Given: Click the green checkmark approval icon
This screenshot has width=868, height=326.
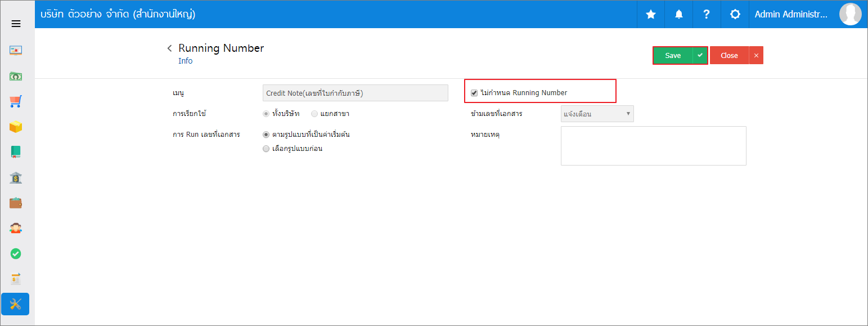Looking at the screenshot, I should (16, 254).
